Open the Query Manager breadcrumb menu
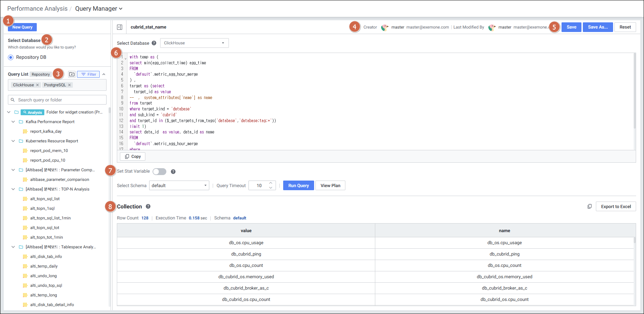 pos(99,9)
